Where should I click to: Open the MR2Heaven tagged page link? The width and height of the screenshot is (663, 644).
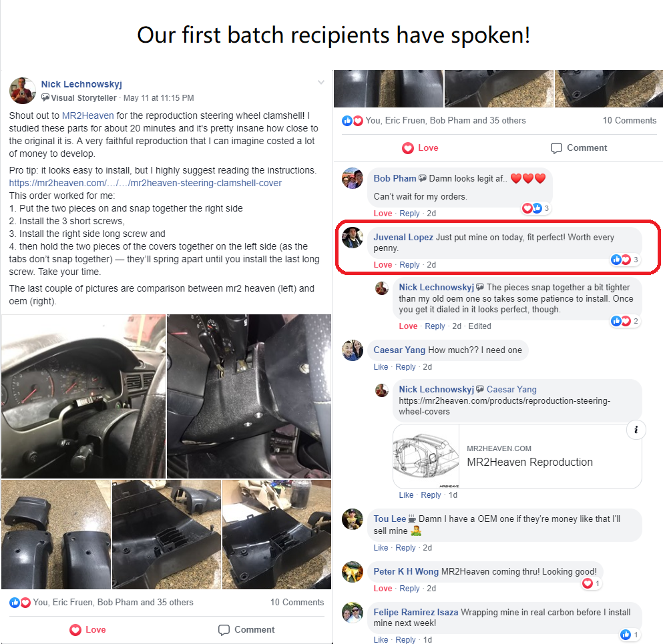click(x=88, y=115)
